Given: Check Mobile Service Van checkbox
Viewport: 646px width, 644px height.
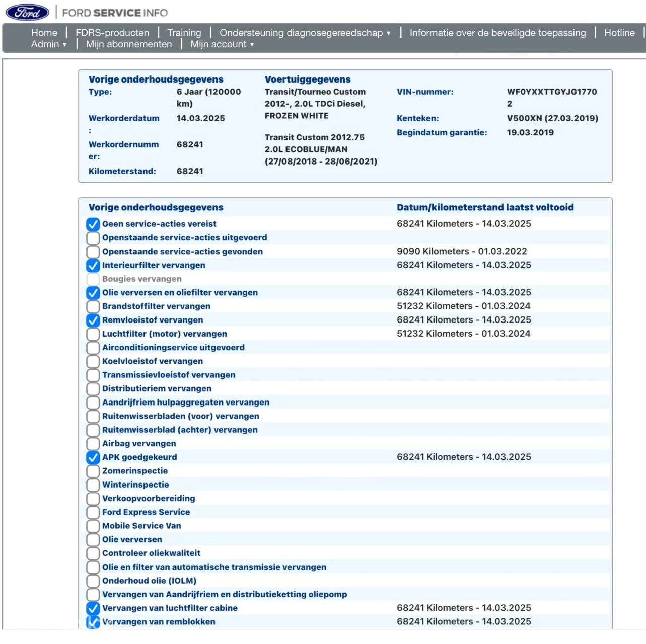Looking at the screenshot, I should tap(93, 526).
